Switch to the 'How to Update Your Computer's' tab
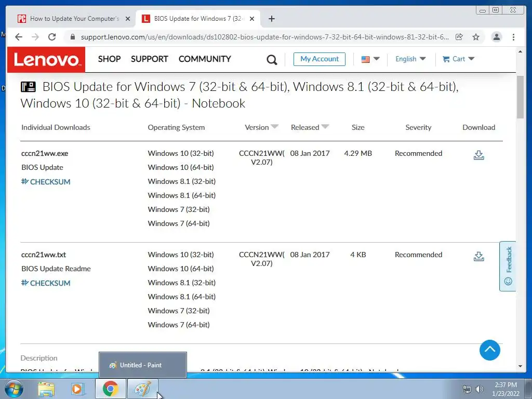Screen dimensions: 532x399 74,19
